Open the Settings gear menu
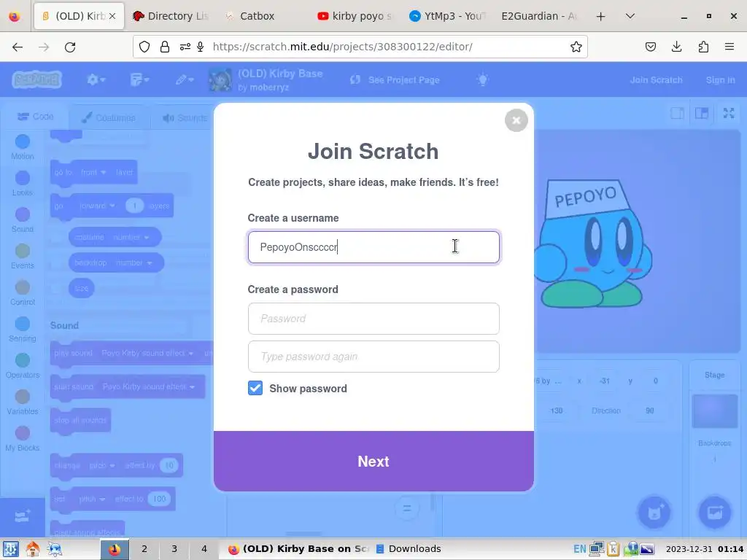The height and width of the screenshot is (560, 747). [96, 79]
